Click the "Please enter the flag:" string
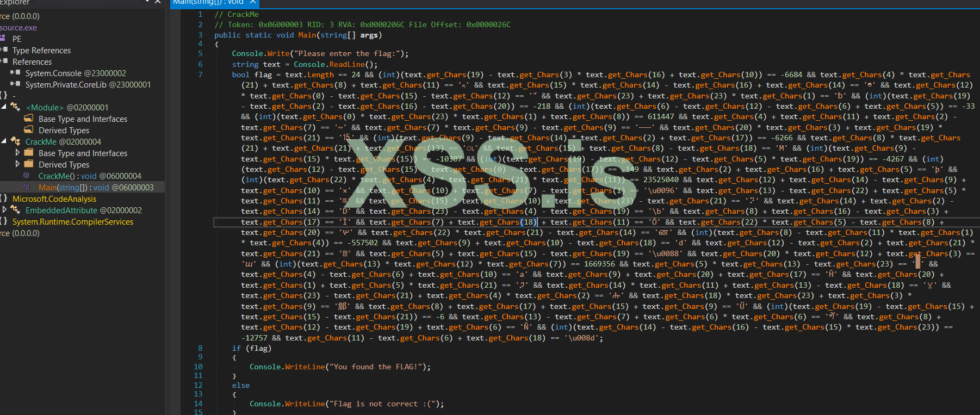Image resolution: width=980 pixels, height=415 pixels. [x=347, y=53]
